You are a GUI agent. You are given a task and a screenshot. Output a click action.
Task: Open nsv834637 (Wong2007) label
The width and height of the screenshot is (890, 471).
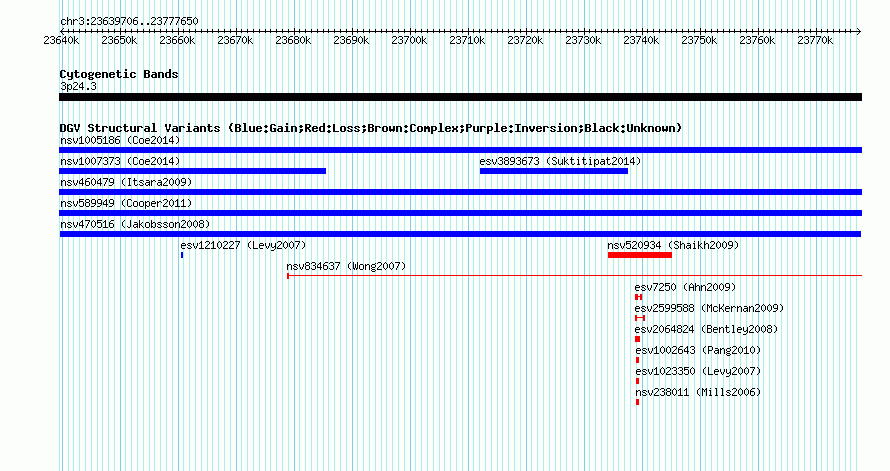(x=346, y=266)
